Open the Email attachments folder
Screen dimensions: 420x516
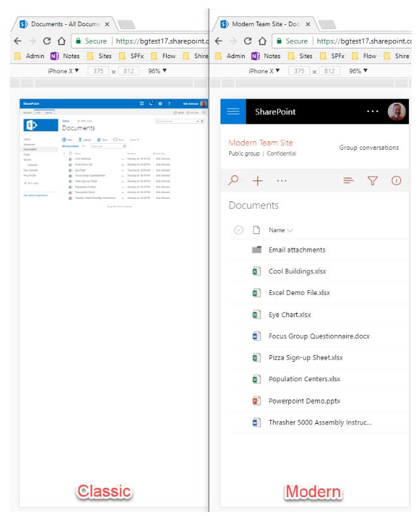tap(296, 250)
